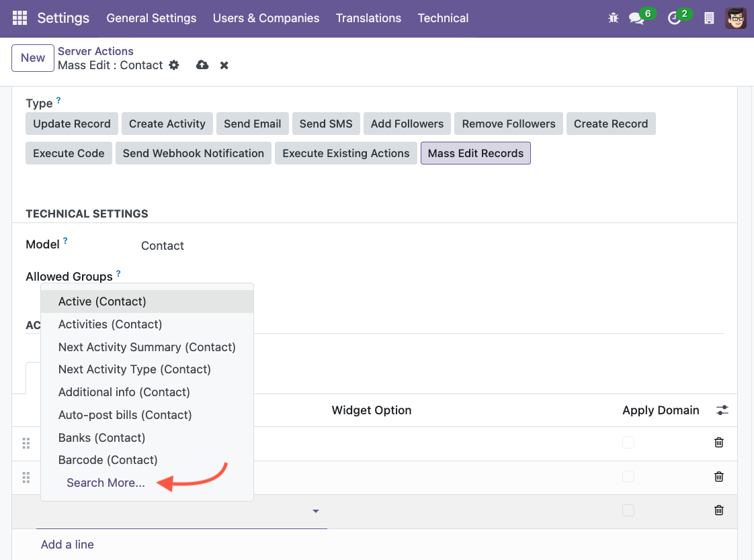Screen dimensions: 754x560
Task: Open the column settings sliders icon
Action: 722,410
